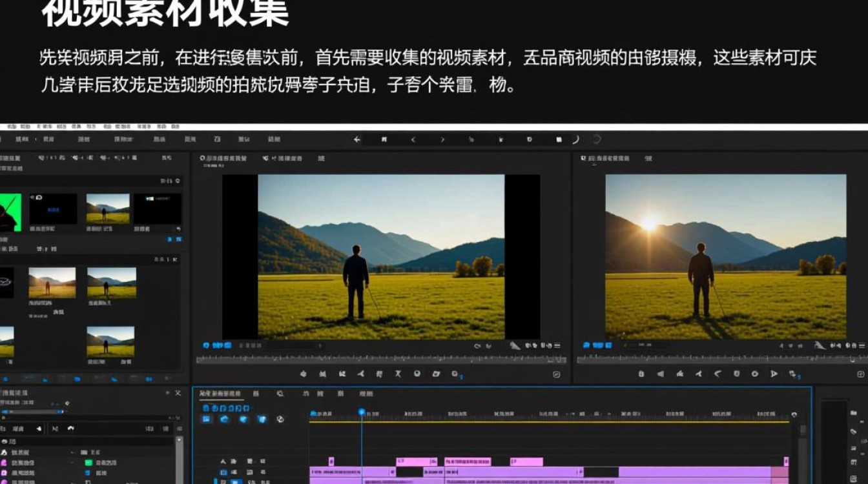The height and width of the screenshot is (484, 868).
Task: Select the orange sunset thumbnail in the media bin
Action: 52,283
